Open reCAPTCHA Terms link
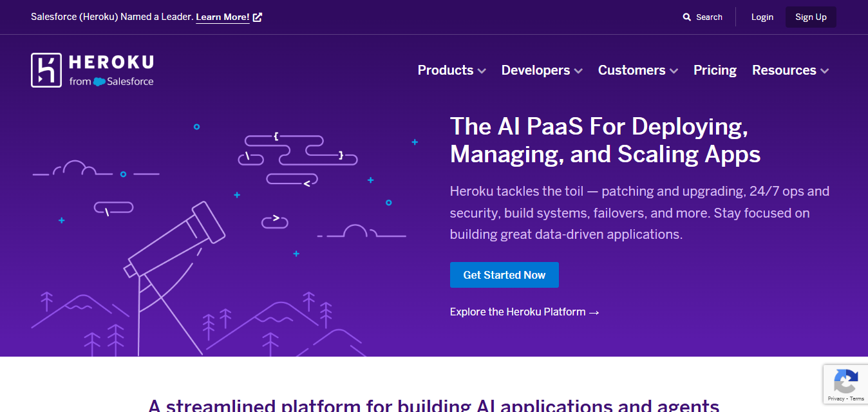The height and width of the screenshot is (412, 868). pos(857,399)
